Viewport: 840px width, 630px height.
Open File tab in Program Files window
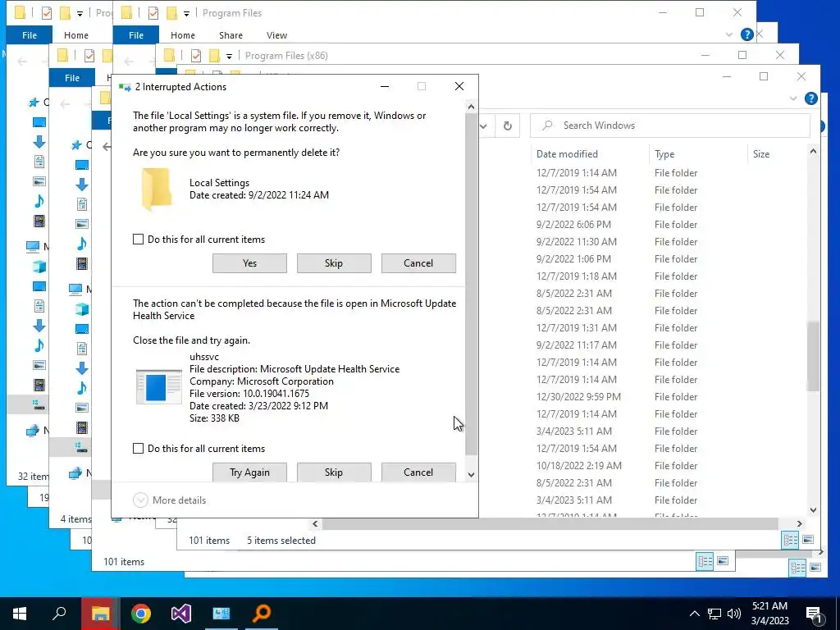136,35
